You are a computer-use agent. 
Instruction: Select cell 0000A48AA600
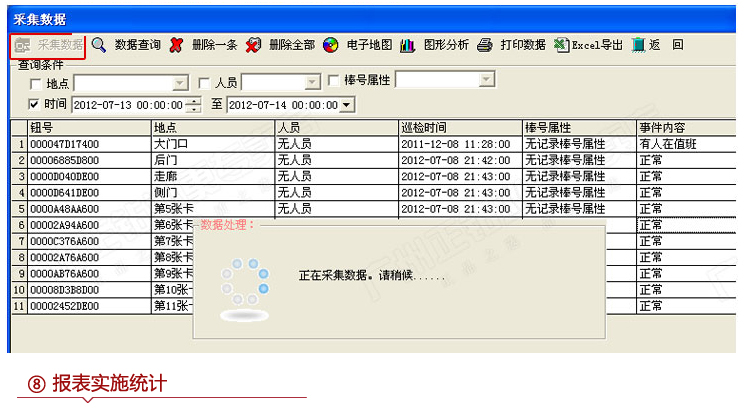point(89,209)
